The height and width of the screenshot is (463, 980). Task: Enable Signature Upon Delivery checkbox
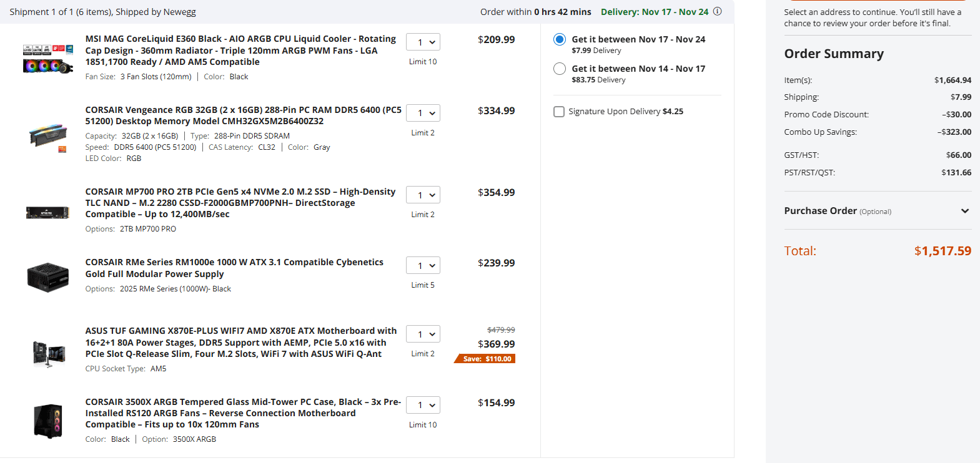(559, 112)
